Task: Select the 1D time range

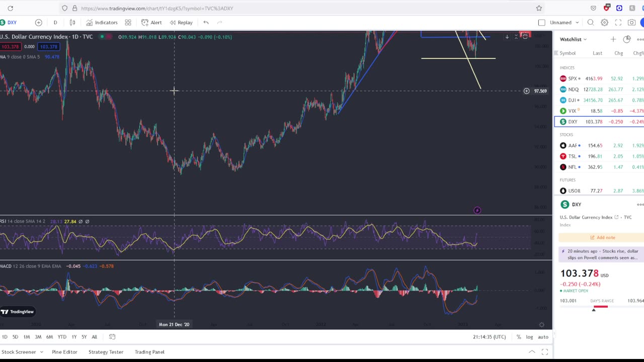Action: [5, 337]
